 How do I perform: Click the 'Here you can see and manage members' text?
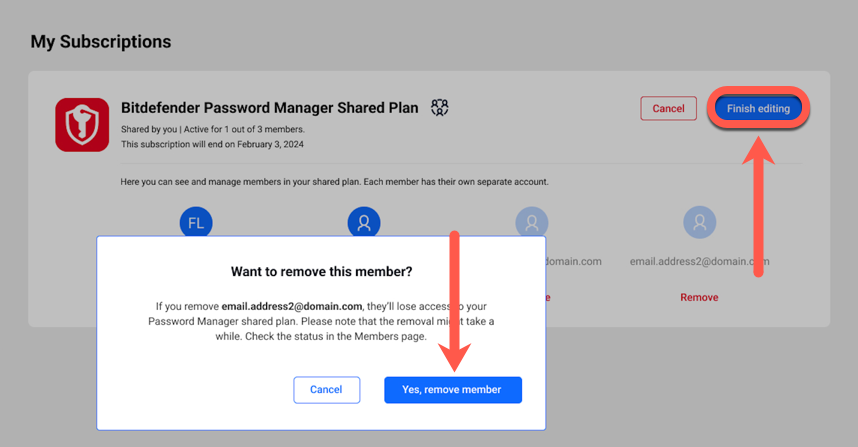point(334,182)
